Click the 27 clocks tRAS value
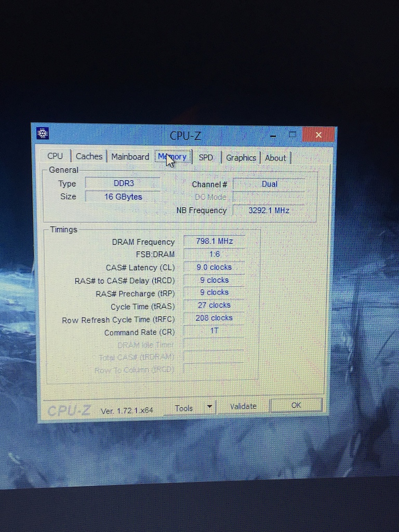The image size is (399, 532). pyautogui.click(x=214, y=305)
